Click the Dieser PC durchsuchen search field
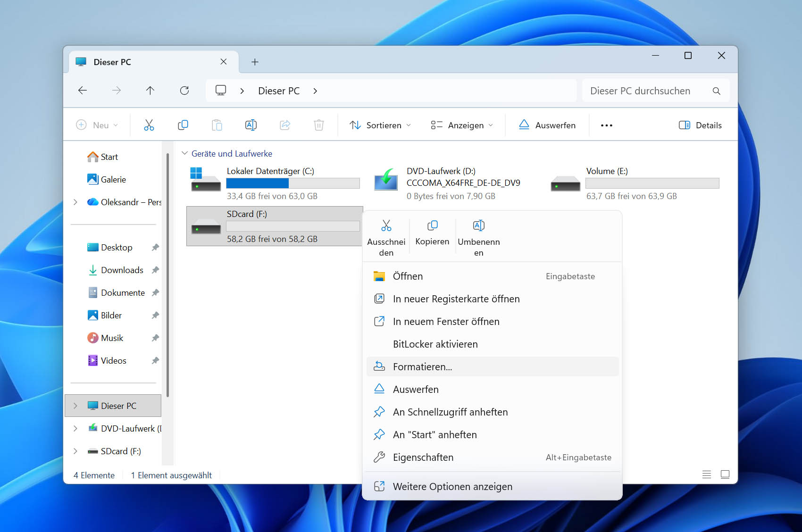802x532 pixels. [x=656, y=91]
